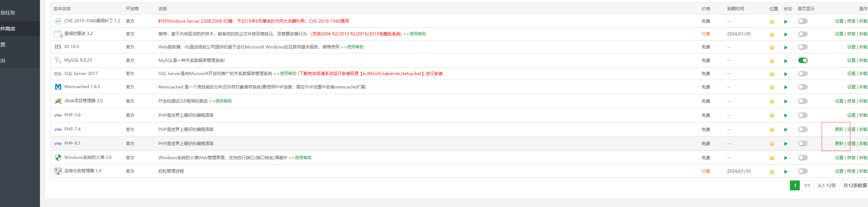Image resolution: width=868 pixels, height=207 pixels.
Task: Click the 宝塔任务管理器 monitor icon
Action: (58, 171)
